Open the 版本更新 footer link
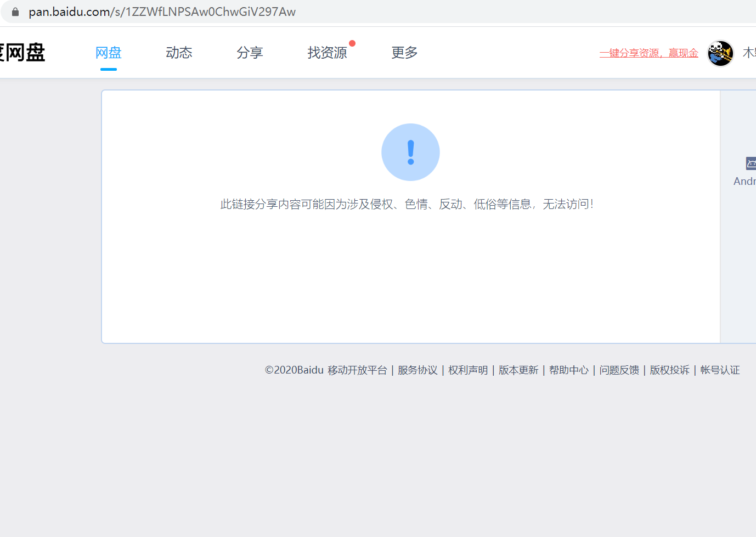The height and width of the screenshot is (537, 756). pyautogui.click(x=518, y=370)
